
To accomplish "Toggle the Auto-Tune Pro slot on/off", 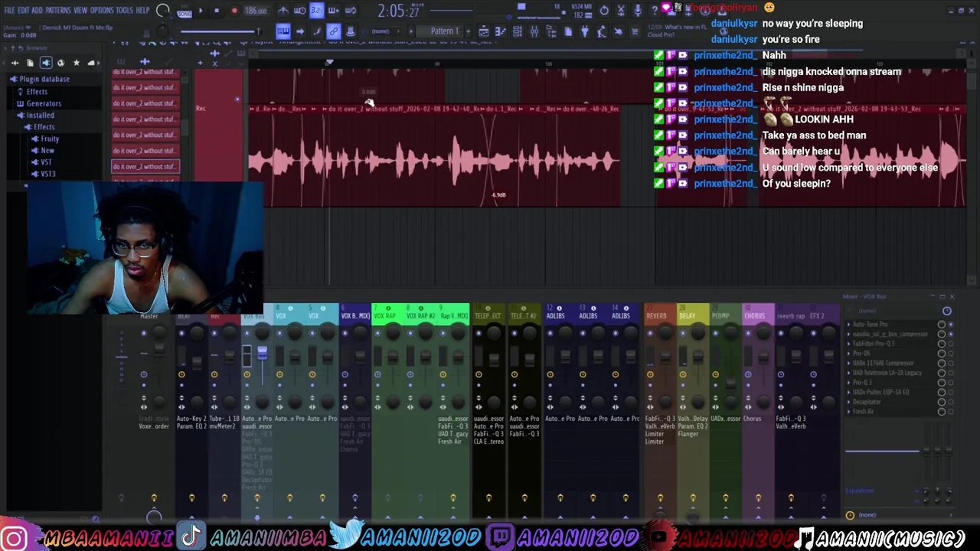I will [951, 324].
